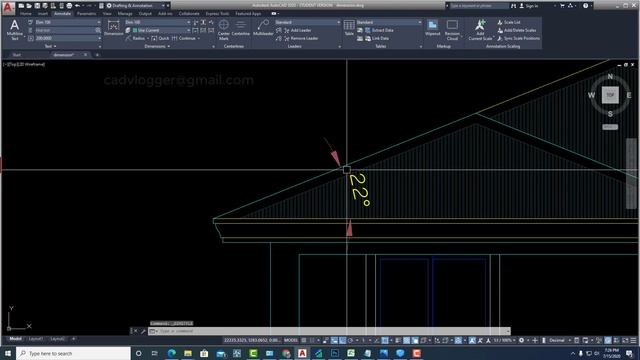Image resolution: width=640 pixels, height=360 pixels.
Task: Switch to the Manage ribbon tab
Action: click(125, 13)
